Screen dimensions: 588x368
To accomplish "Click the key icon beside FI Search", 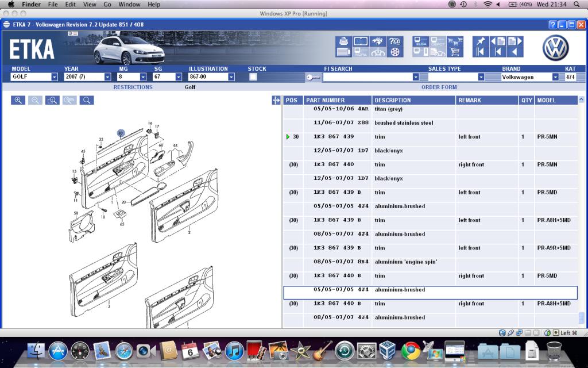I will (313, 78).
